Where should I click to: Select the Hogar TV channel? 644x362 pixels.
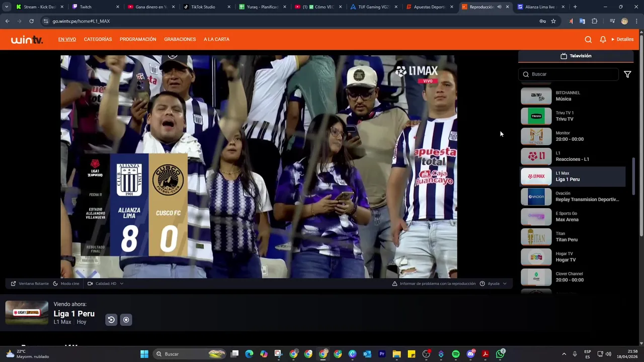(573, 257)
